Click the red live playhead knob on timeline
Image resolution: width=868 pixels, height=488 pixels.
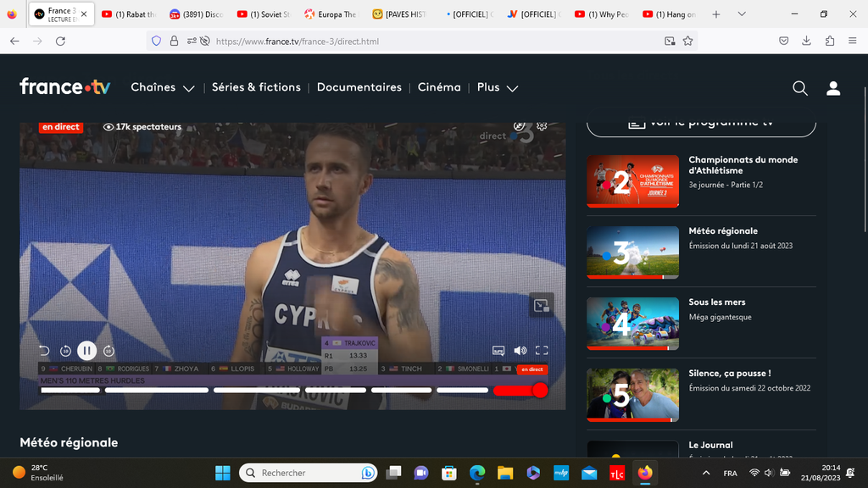[x=540, y=390]
